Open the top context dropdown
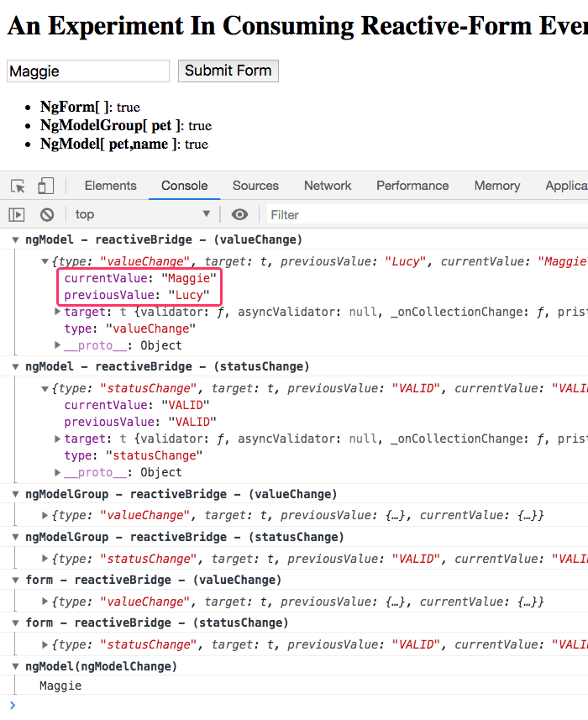 click(x=142, y=214)
